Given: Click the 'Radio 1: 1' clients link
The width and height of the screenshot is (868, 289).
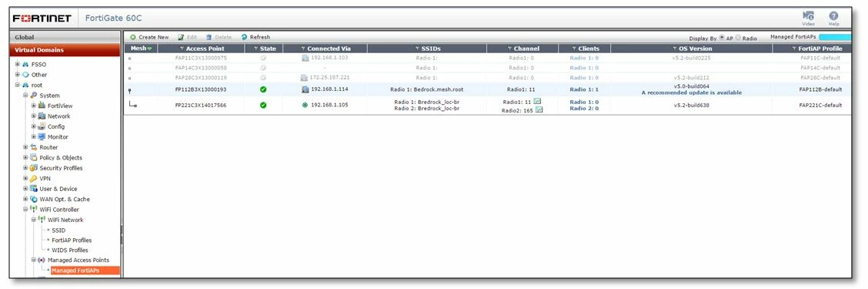Looking at the screenshot, I should 584,89.
